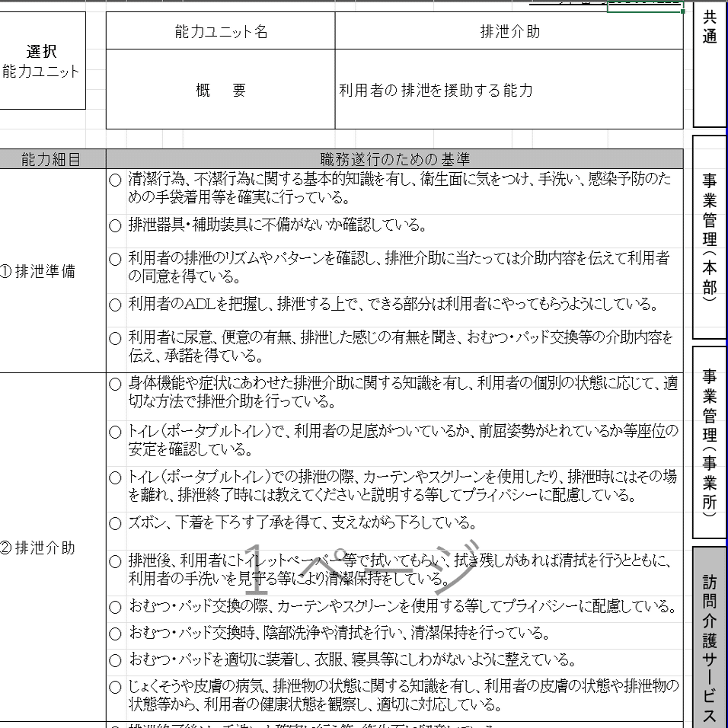The width and height of the screenshot is (728, 728).
Task: Click the circle beside じょくそうや皮膚の病気 criterion
Action: click(115, 687)
